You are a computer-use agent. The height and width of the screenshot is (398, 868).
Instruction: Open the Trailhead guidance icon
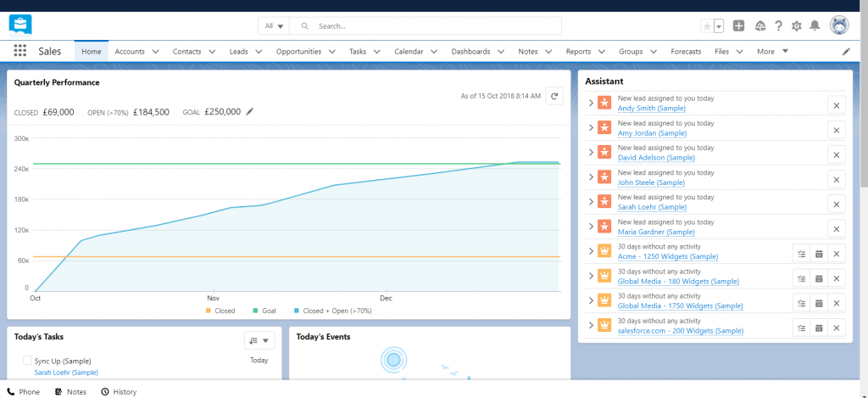[760, 25]
